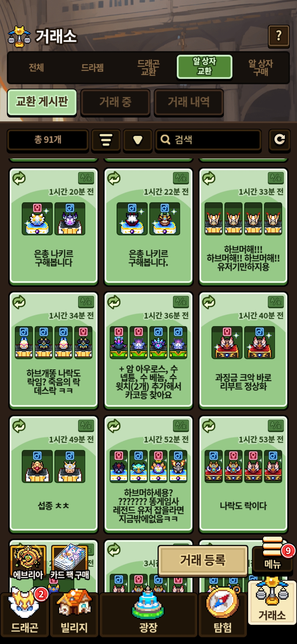Image resolution: width=297 pixels, height=644 pixels.
Task: Select the 섭종 listing's first egg box
Action: pos(37,466)
